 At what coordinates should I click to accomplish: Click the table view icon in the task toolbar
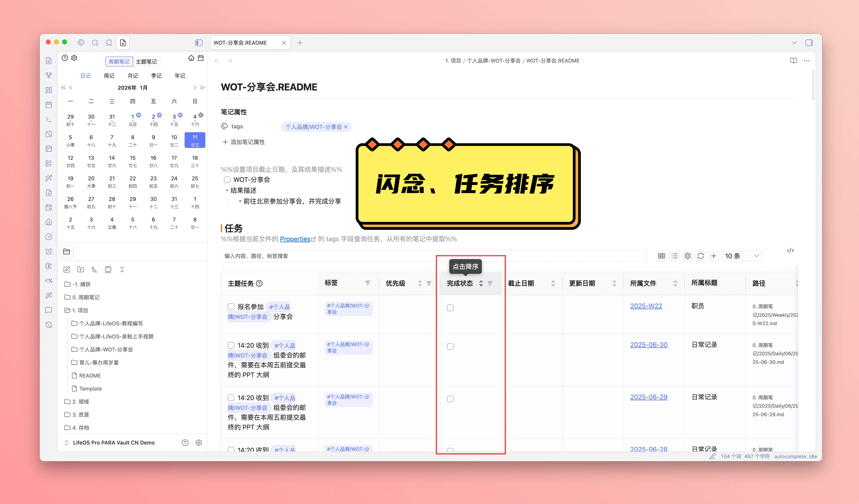(661, 256)
